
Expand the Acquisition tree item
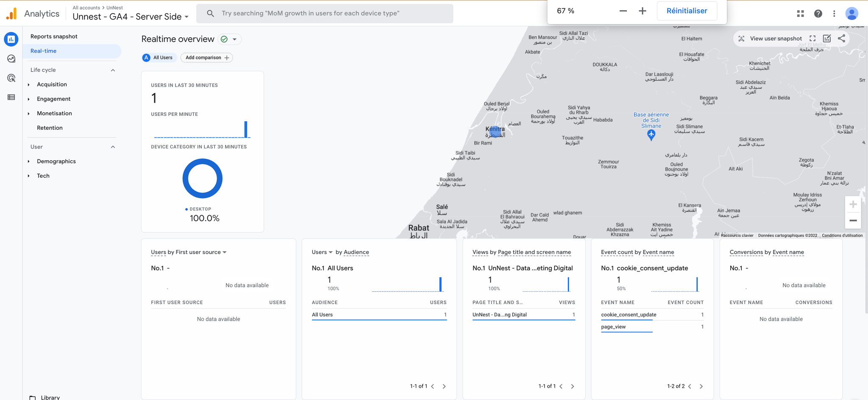coord(29,85)
